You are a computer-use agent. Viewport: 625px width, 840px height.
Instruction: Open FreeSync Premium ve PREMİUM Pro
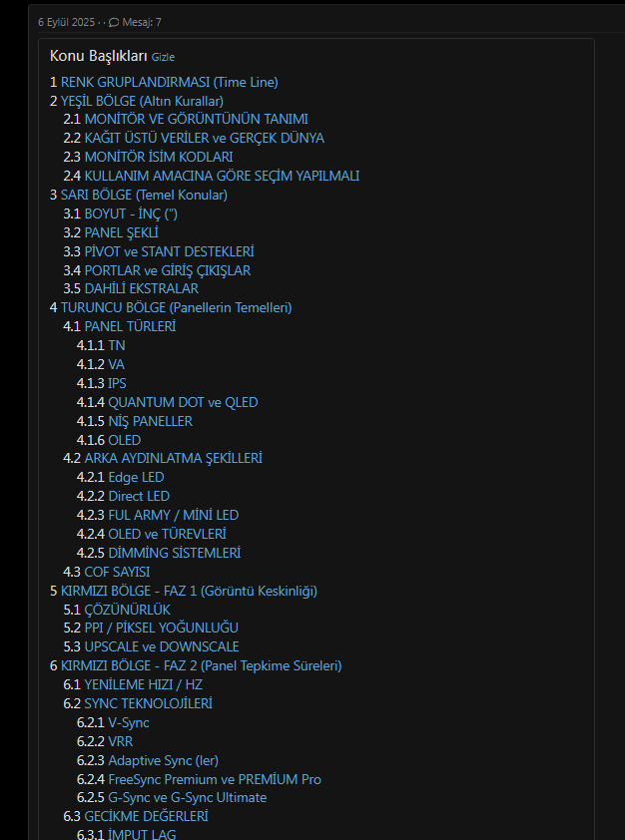click(x=215, y=779)
